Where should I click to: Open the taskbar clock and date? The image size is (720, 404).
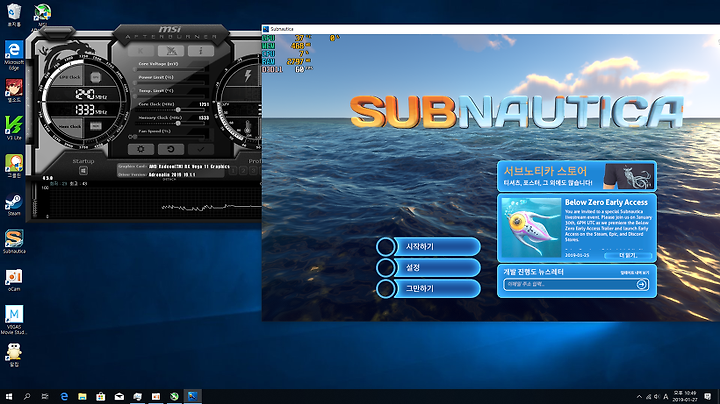(x=685, y=396)
